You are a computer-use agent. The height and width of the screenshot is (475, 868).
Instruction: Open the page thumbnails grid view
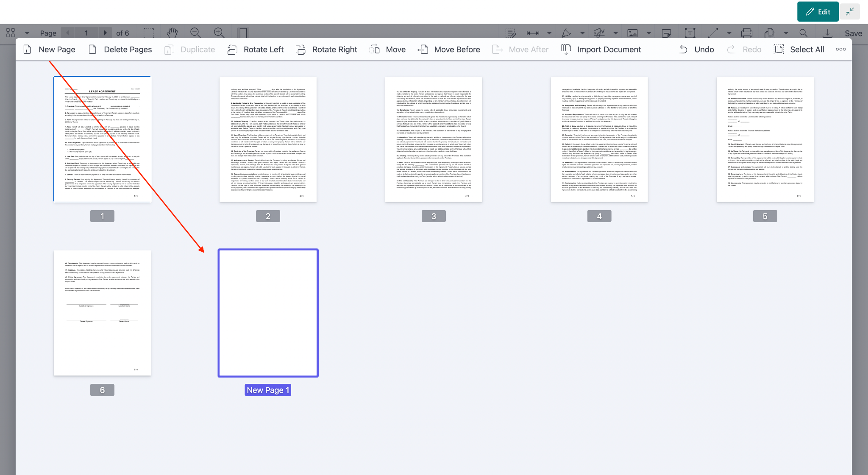11,33
